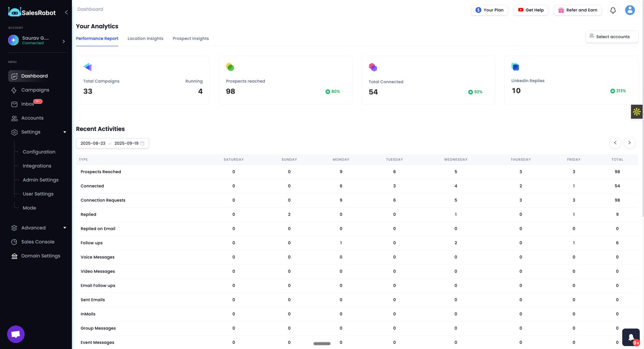This screenshot has width=644, height=349.
Task: Click the Refer and Earn button
Action: tap(578, 10)
